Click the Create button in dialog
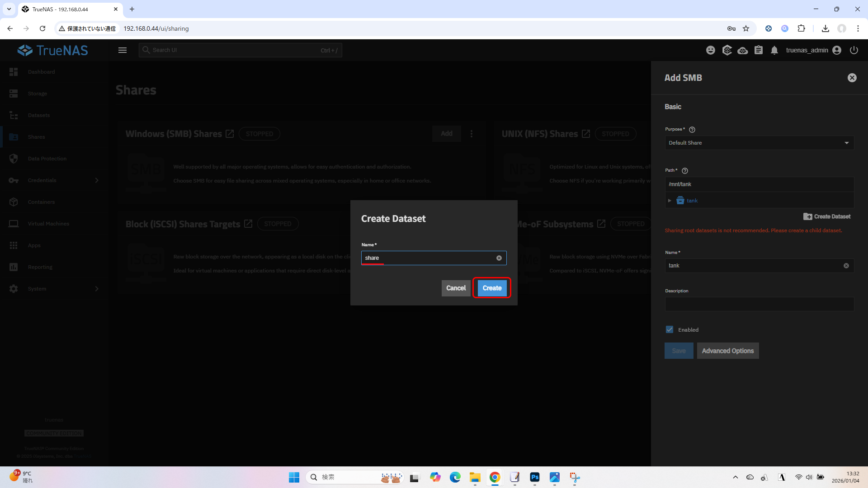868x488 pixels. (x=492, y=288)
